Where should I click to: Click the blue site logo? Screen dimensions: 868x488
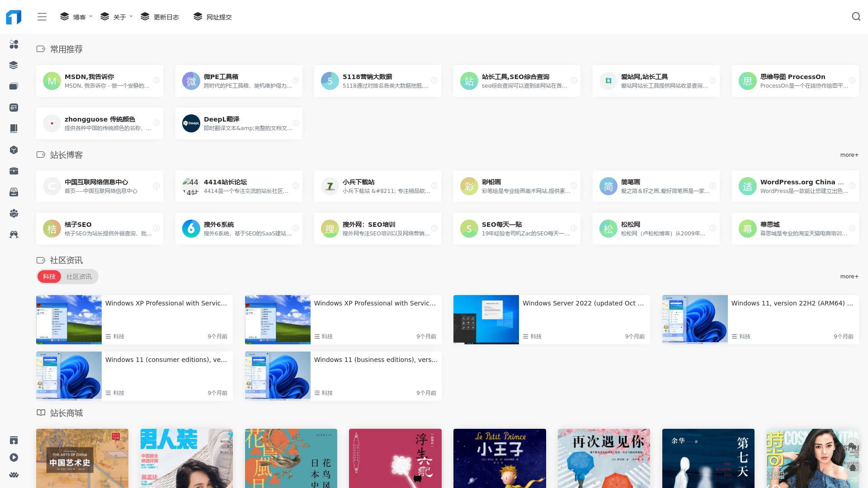(14, 17)
